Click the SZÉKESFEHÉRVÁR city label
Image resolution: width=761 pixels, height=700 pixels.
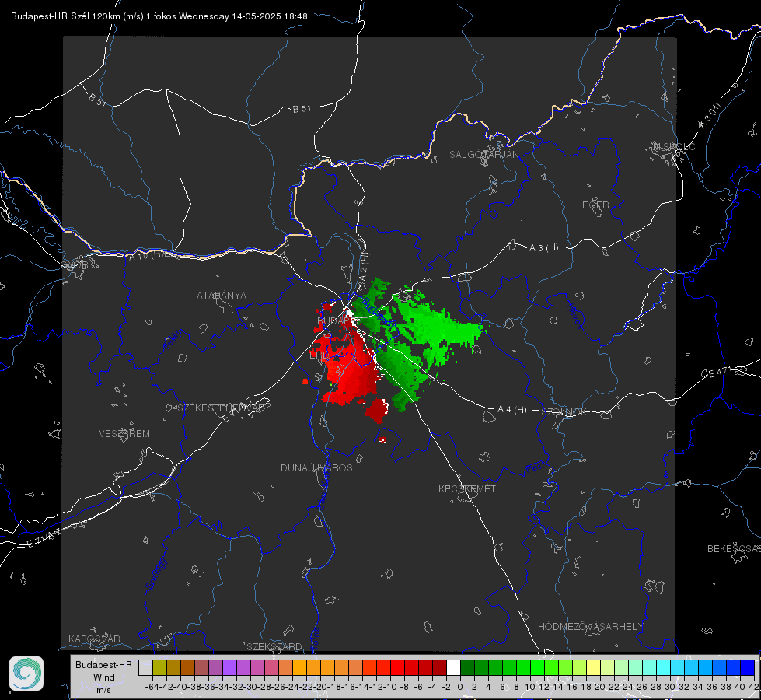pyautogui.click(x=221, y=408)
